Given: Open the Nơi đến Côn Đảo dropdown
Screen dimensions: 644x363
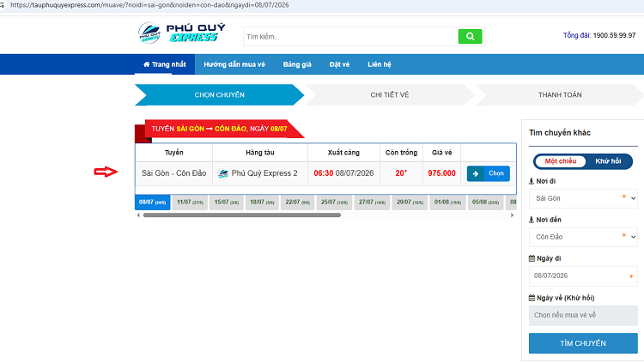Looking at the screenshot, I should 583,237.
